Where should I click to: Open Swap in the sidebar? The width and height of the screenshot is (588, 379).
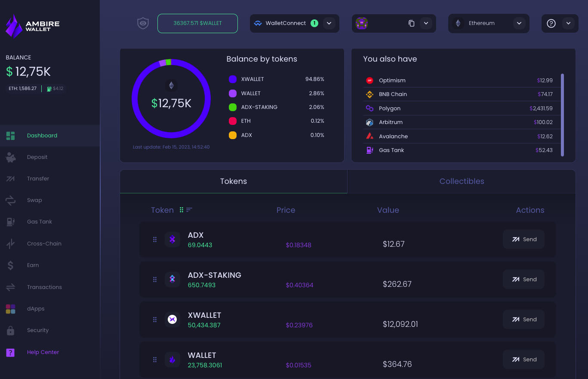(50, 200)
